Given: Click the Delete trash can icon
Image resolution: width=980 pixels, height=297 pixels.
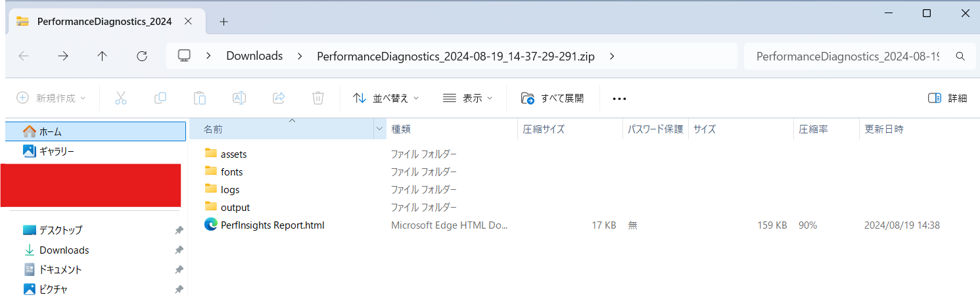Looking at the screenshot, I should tap(318, 98).
